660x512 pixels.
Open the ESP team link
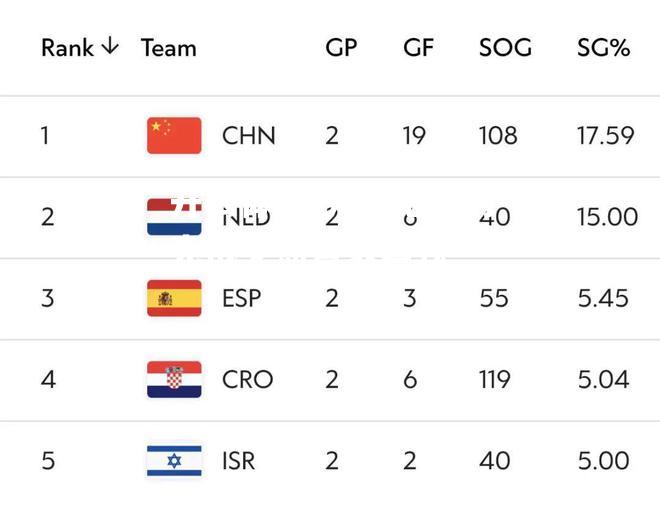[x=242, y=298]
